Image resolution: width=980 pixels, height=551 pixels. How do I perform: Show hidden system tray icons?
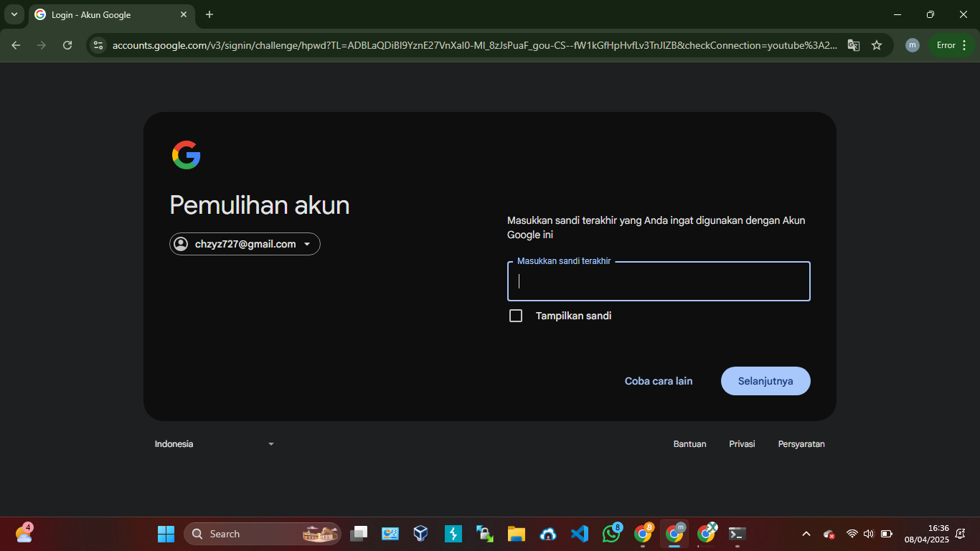(x=806, y=534)
